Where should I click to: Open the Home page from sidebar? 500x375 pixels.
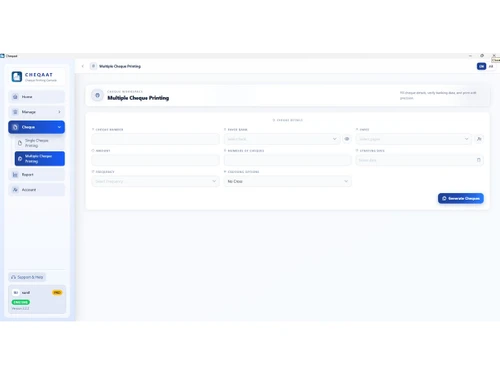point(36,97)
